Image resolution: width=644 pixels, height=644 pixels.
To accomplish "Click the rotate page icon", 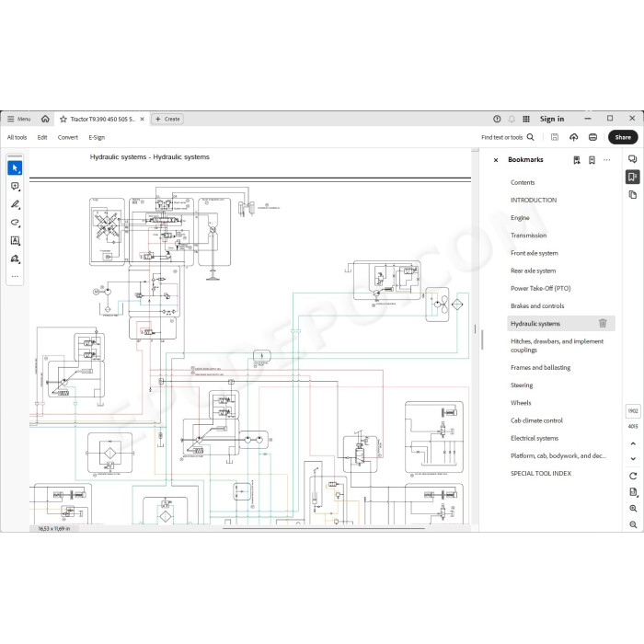I will (x=633, y=476).
